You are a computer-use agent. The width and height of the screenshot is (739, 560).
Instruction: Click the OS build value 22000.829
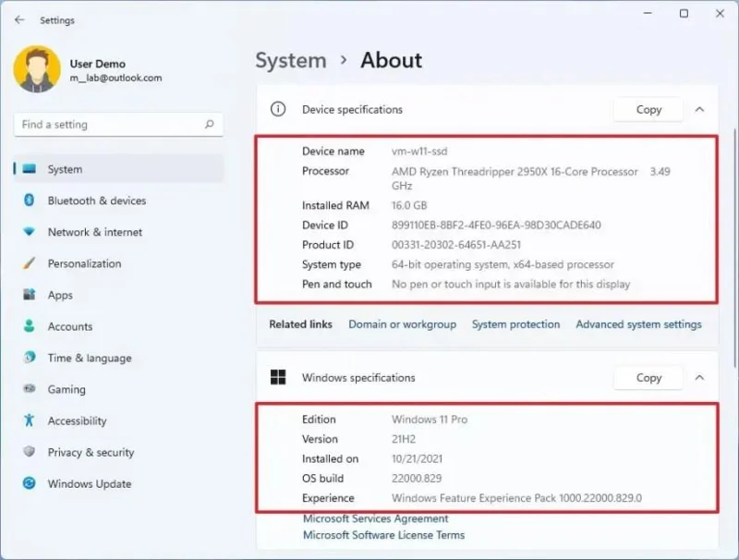417,479
